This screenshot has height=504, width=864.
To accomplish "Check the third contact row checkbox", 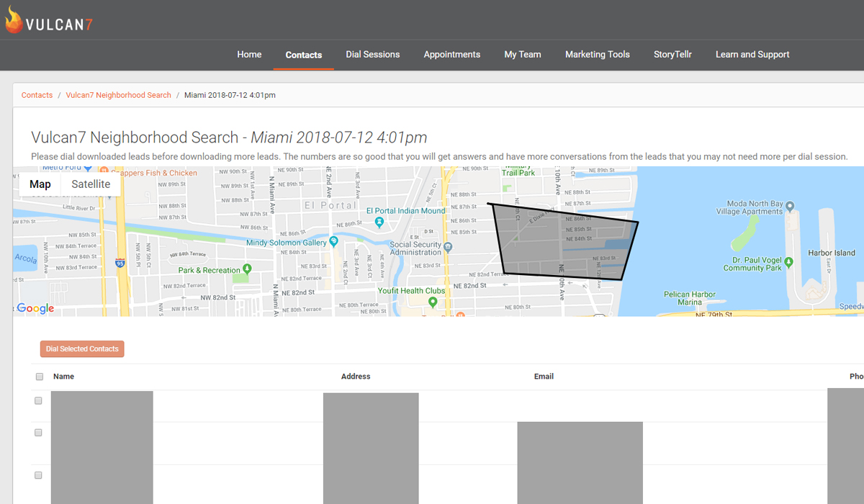I will [39, 475].
